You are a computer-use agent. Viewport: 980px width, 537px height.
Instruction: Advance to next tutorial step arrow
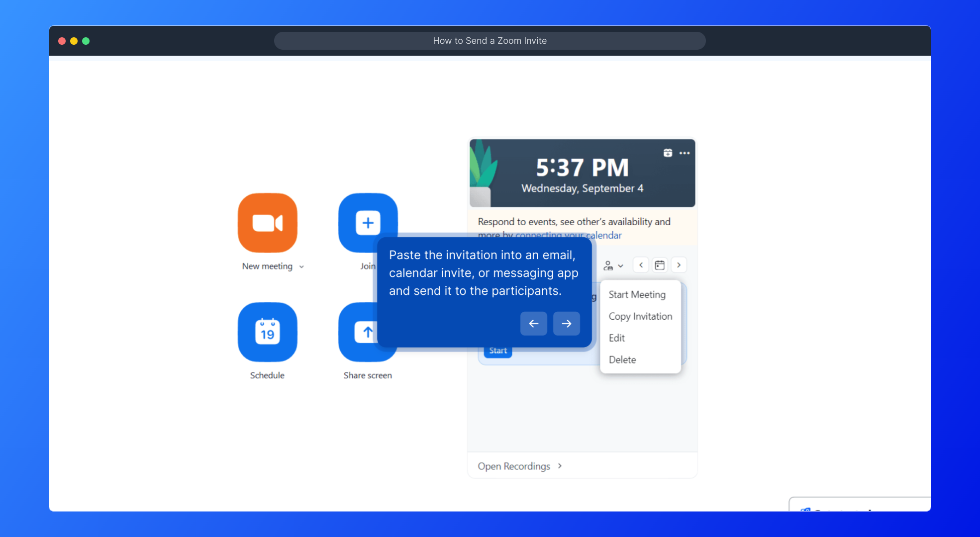566,324
